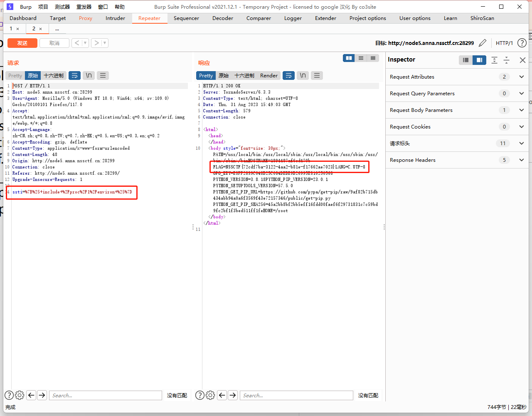Open response pane hamburger menu
532x416 pixels.
point(317,75)
